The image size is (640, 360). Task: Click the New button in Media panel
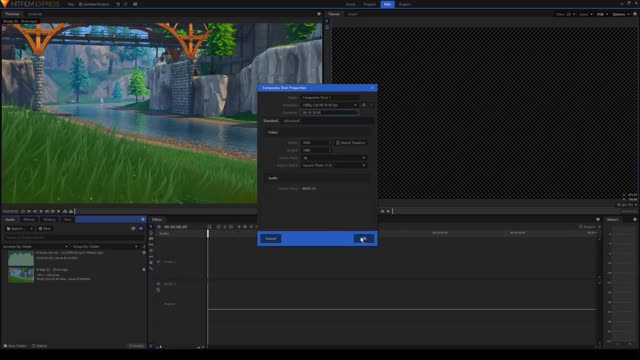click(45, 229)
